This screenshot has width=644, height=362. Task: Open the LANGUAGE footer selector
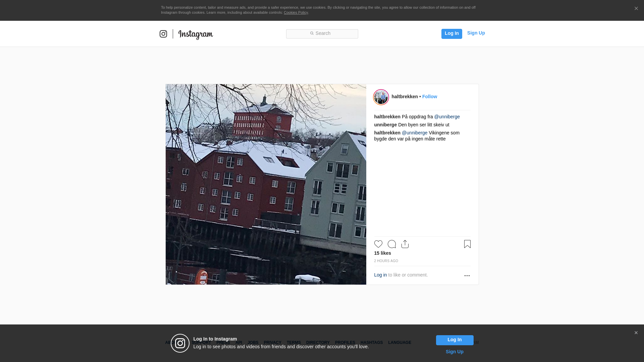[399, 343]
